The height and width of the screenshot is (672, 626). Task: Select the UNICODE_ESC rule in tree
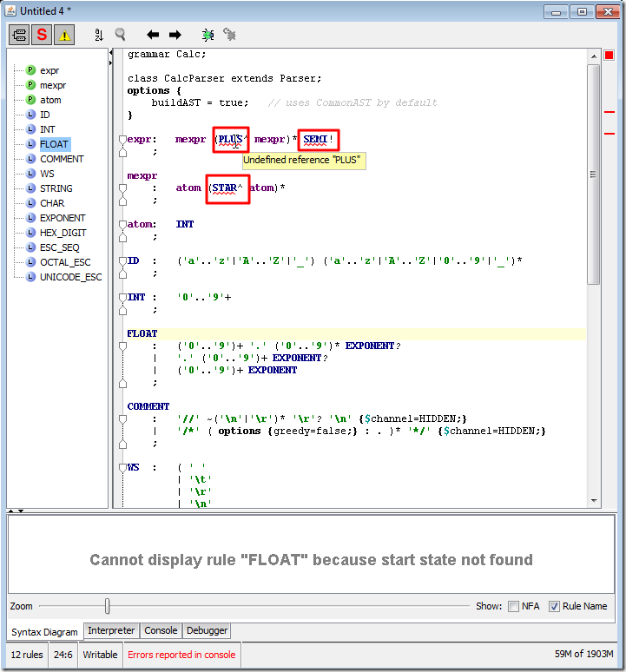[x=70, y=277]
